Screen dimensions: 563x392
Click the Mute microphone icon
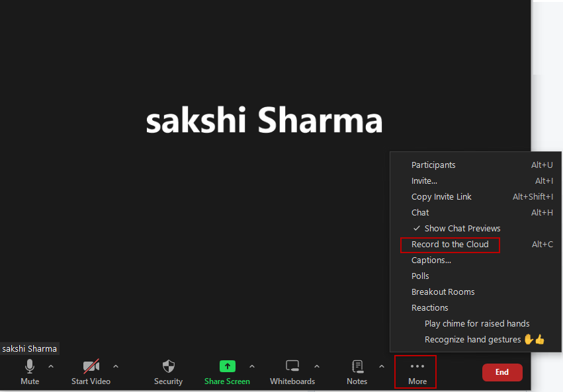click(x=30, y=366)
